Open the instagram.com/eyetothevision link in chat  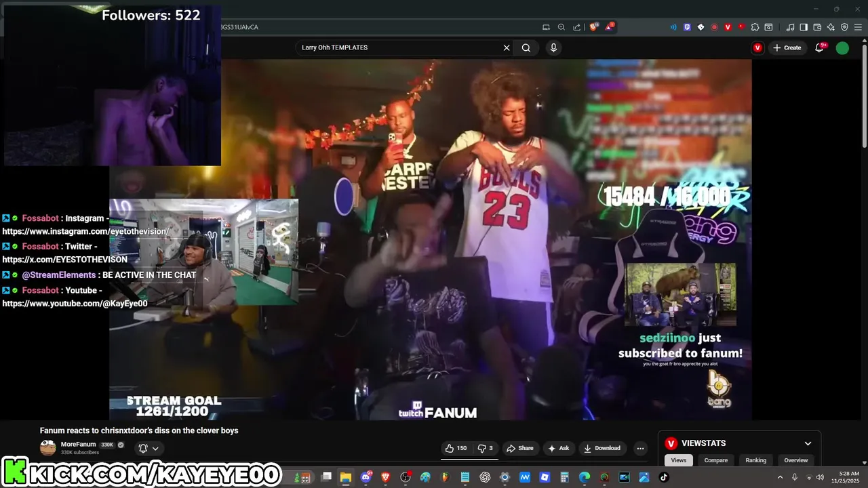86,232
